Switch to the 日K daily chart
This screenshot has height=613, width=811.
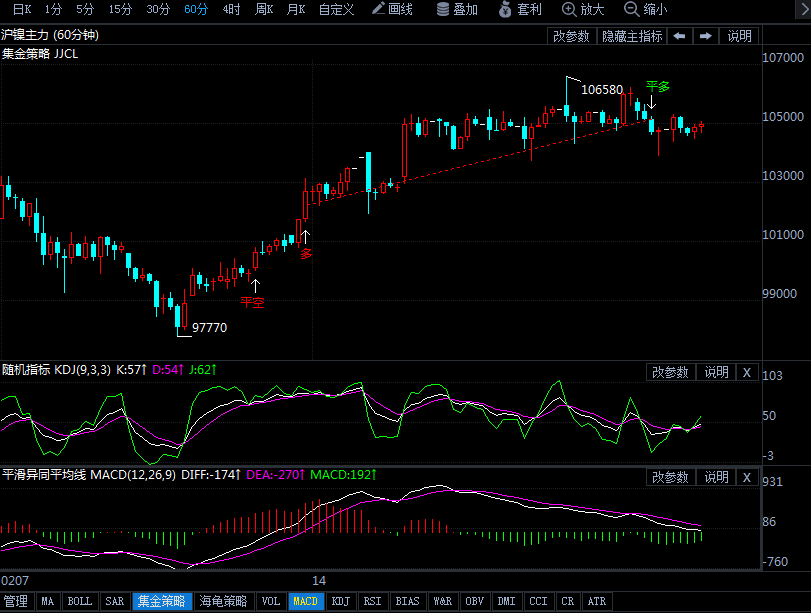[x=22, y=9]
